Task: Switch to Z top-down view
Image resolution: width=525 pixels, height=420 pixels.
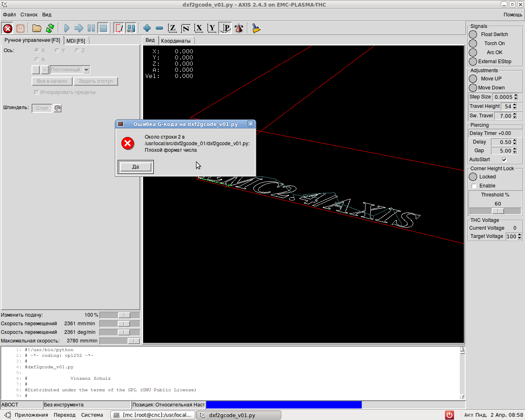Action: pyautogui.click(x=172, y=28)
